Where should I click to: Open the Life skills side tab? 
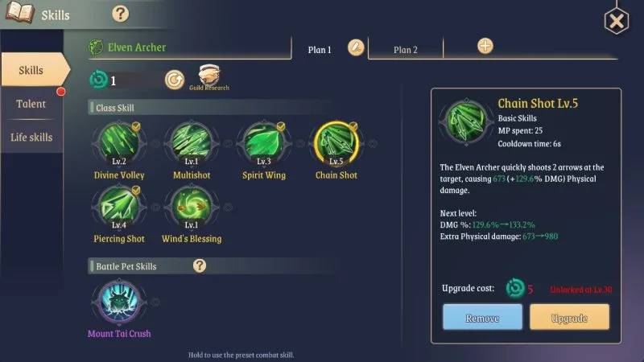pos(31,137)
